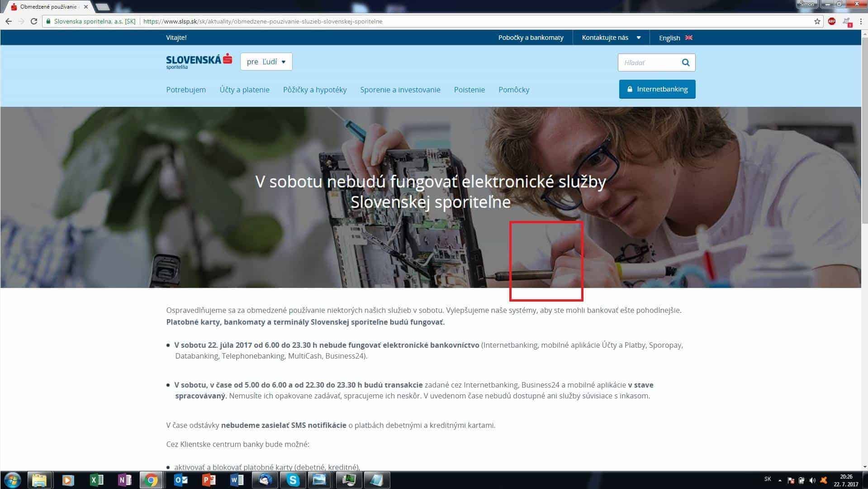Viewport: 868px width, 489px height.
Task: Click the Slovenská sporiteľňa logo
Action: click(199, 61)
